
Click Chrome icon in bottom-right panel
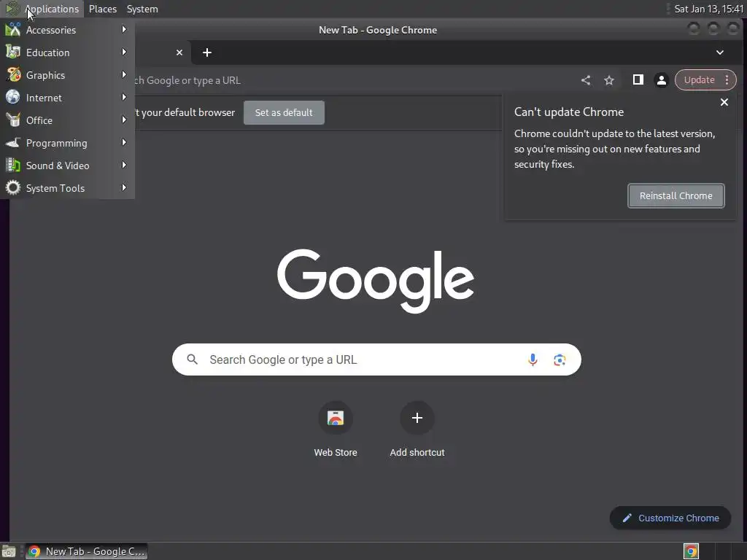point(691,551)
